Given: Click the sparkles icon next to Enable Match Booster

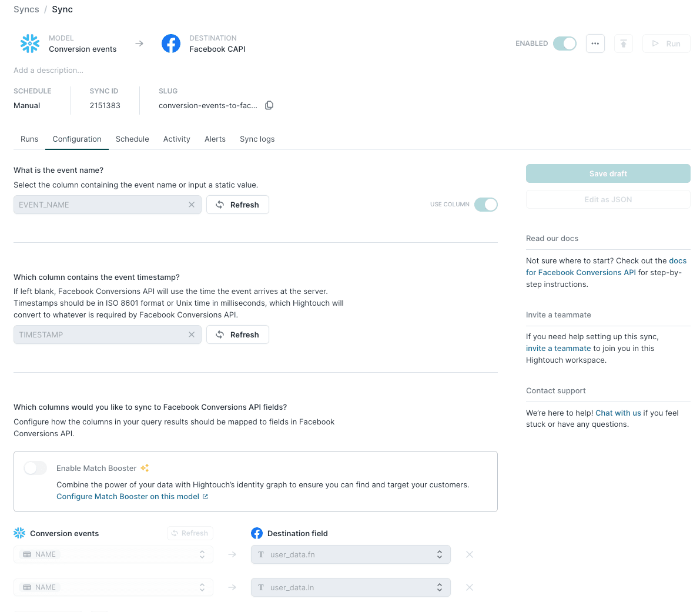Looking at the screenshot, I should [144, 467].
